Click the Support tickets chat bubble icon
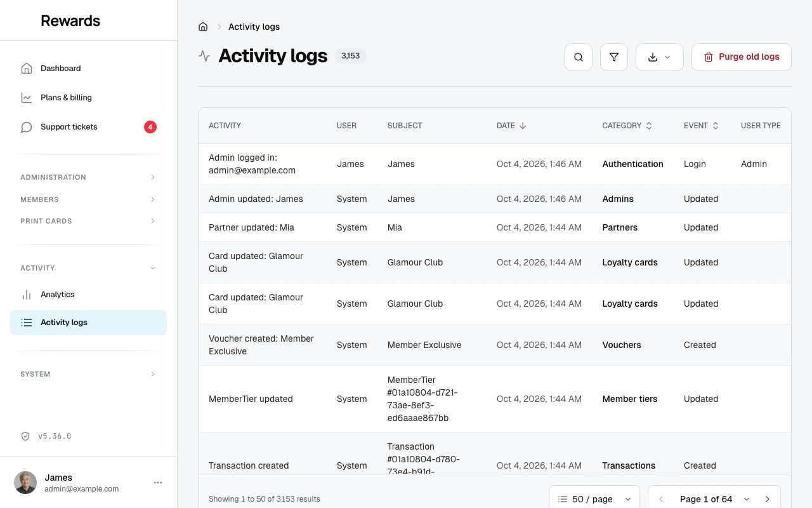This screenshot has width=812, height=508. [27, 127]
